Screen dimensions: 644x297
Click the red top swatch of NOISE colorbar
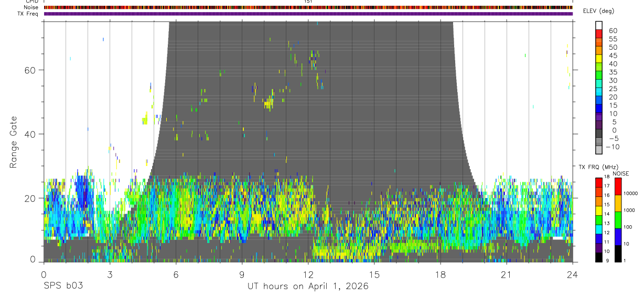(618, 186)
